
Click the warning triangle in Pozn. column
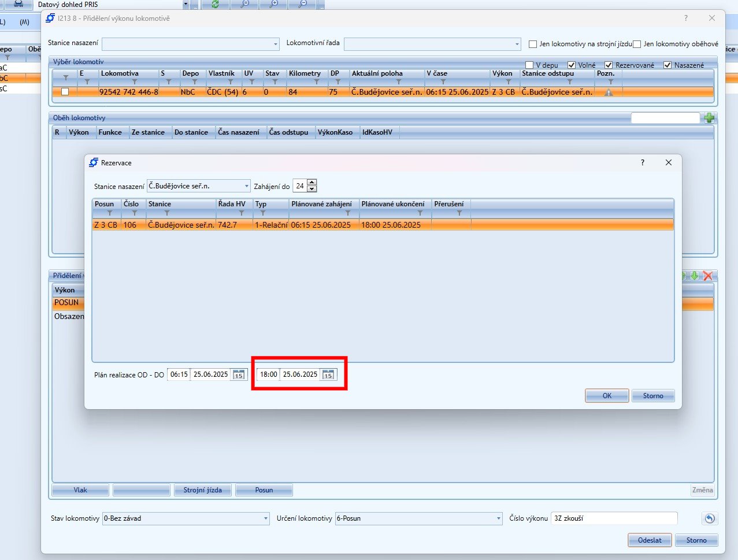tap(608, 92)
